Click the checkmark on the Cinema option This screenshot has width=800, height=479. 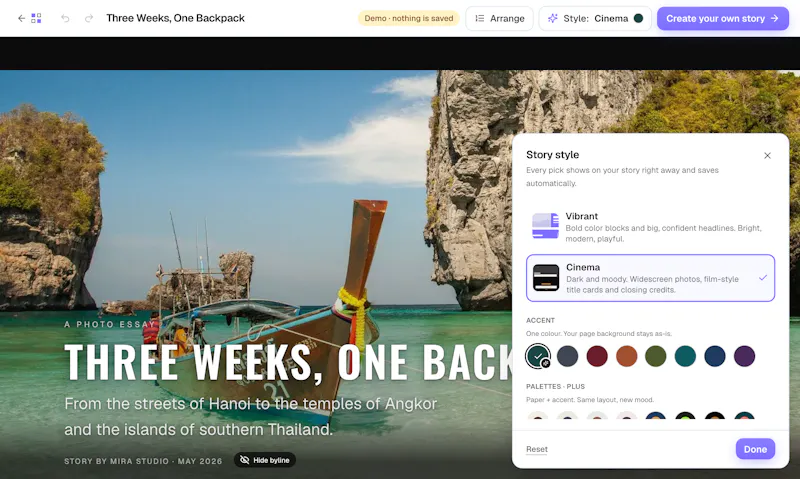point(763,278)
